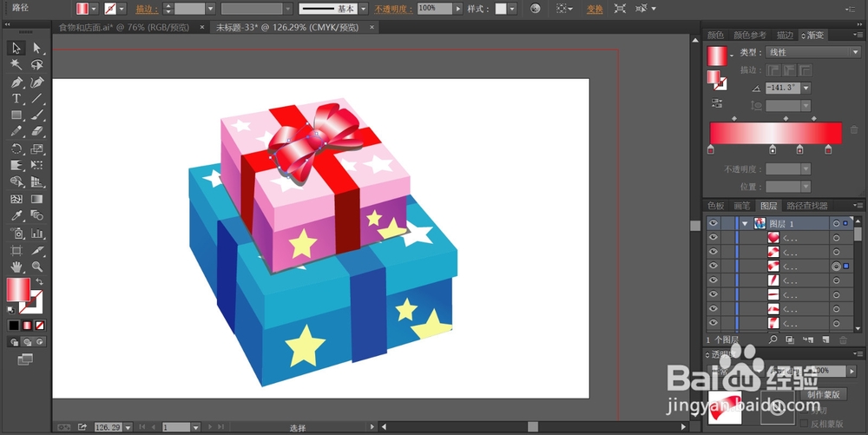Select the Paintbrush tool
The height and width of the screenshot is (435, 868).
(37, 115)
